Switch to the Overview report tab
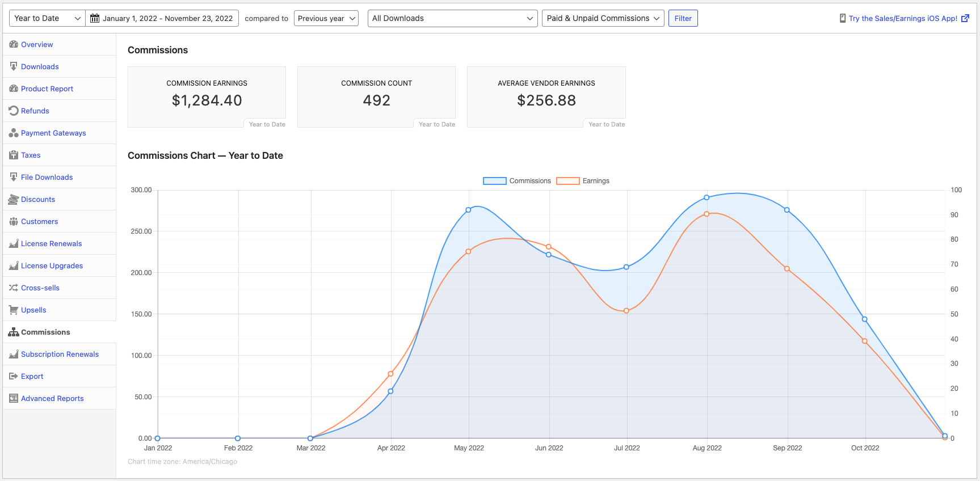 click(x=37, y=45)
